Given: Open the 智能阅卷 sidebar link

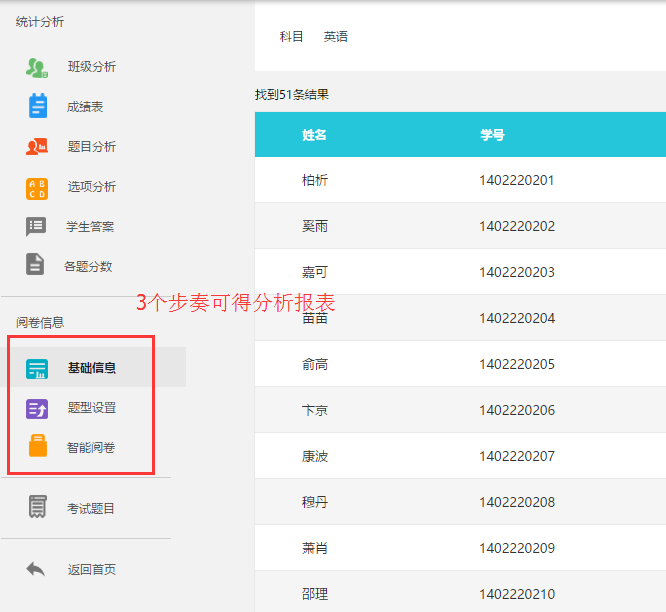Looking at the screenshot, I should tap(91, 448).
